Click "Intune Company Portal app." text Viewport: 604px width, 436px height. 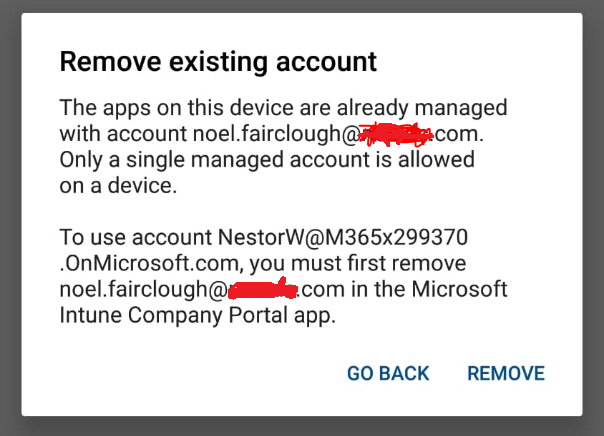197,316
